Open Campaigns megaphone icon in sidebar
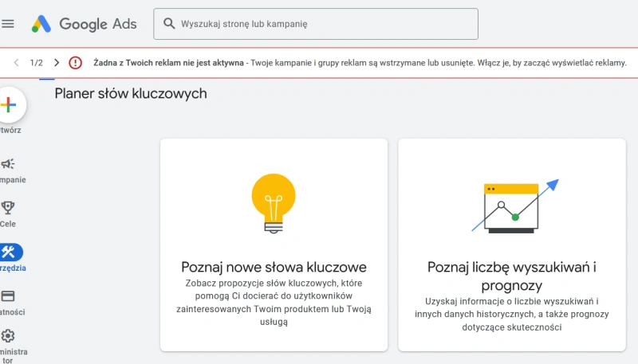The height and width of the screenshot is (364, 638). pyautogui.click(x=8, y=164)
